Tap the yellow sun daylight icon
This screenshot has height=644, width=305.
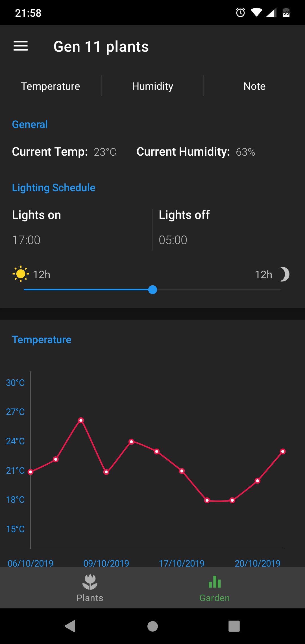pyautogui.click(x=21, y=274)
